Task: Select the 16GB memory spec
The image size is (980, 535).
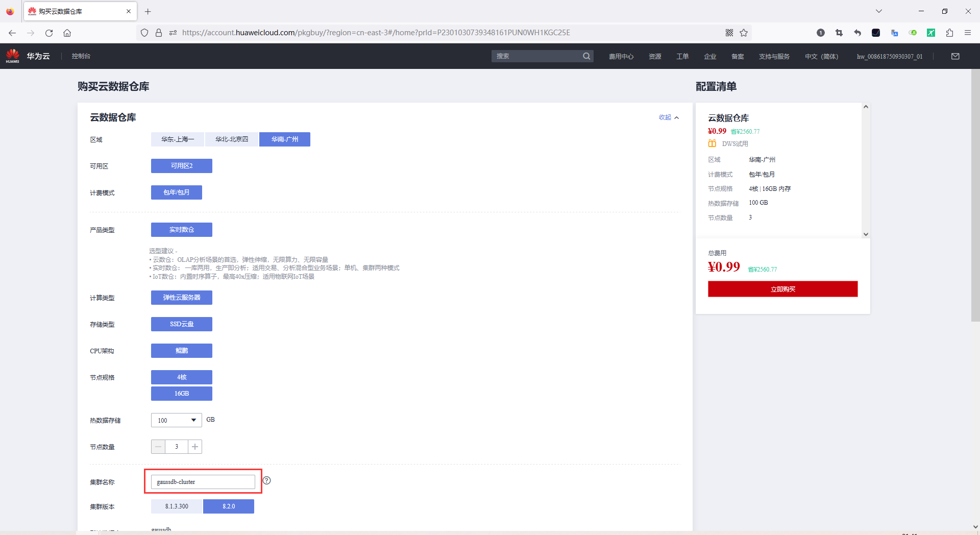Action: [182, 394]
